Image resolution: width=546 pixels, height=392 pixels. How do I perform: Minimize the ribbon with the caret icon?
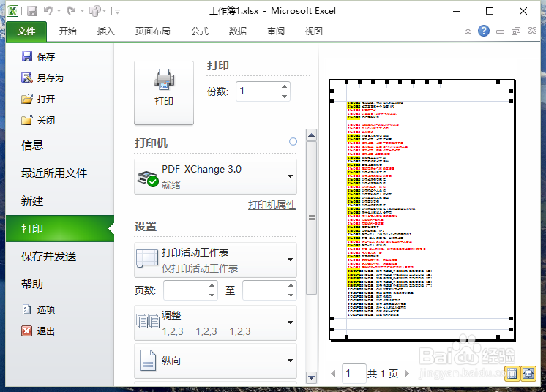coord(468,31)
